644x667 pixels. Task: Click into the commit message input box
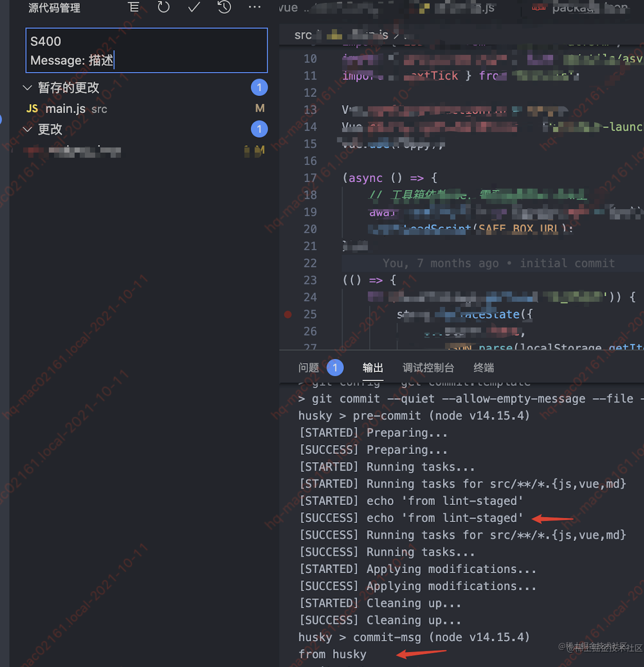(147, 51)
